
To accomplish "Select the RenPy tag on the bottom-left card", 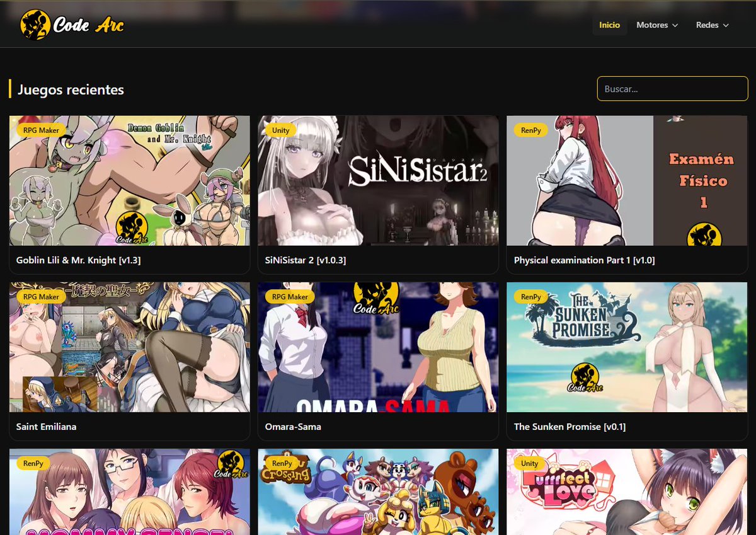I will pos(33,463).
